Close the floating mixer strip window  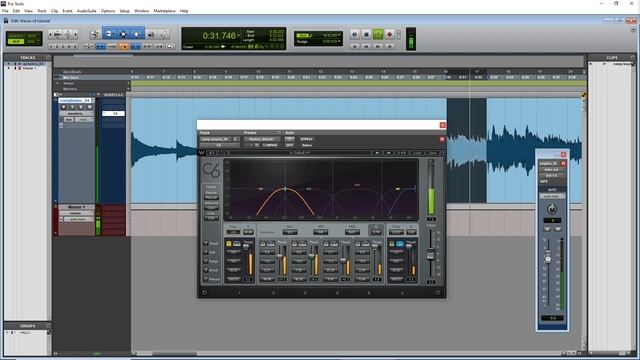point(564,154)
